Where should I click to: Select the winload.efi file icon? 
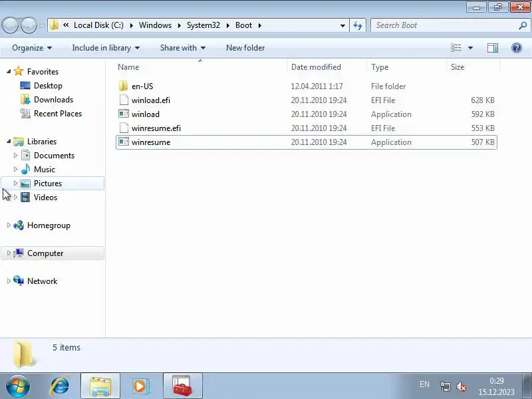[x=124, y=100]
